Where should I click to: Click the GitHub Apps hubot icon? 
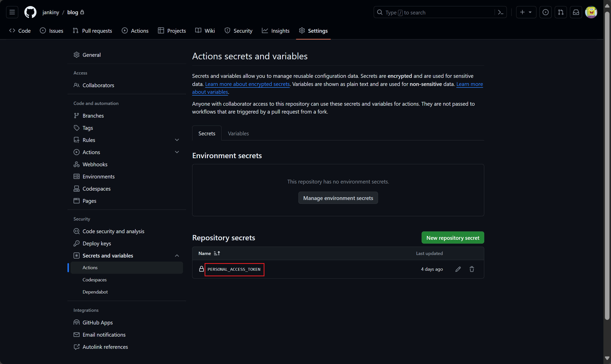[77, 322]
